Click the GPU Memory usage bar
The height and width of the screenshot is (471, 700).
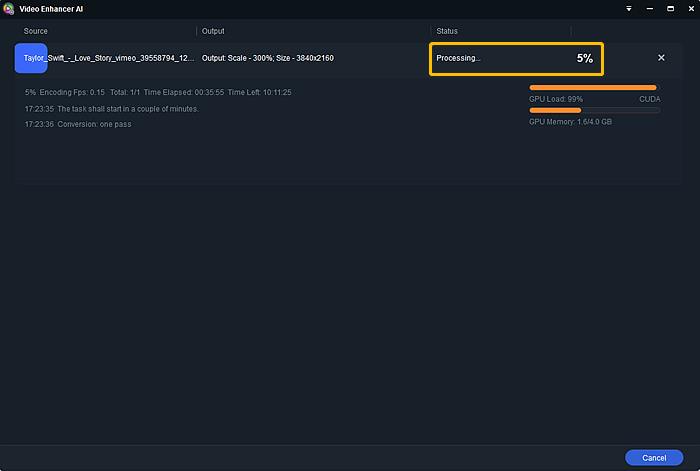[594, 110]
